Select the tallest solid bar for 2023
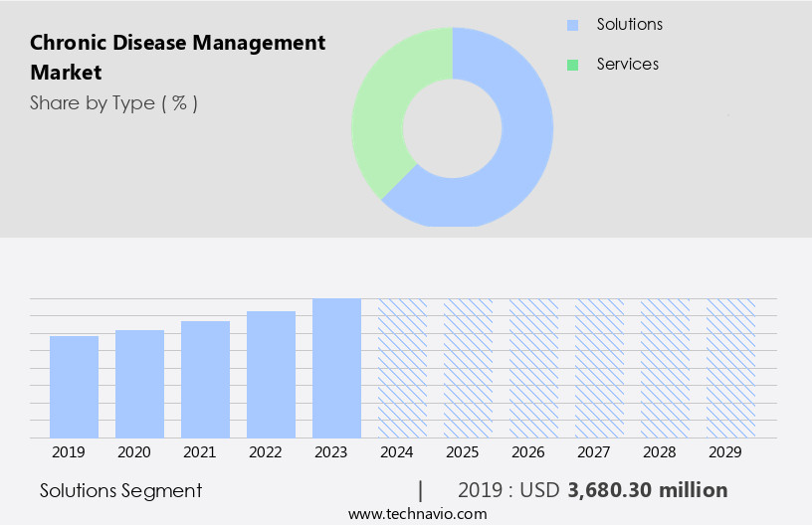 tap(336, 368)
